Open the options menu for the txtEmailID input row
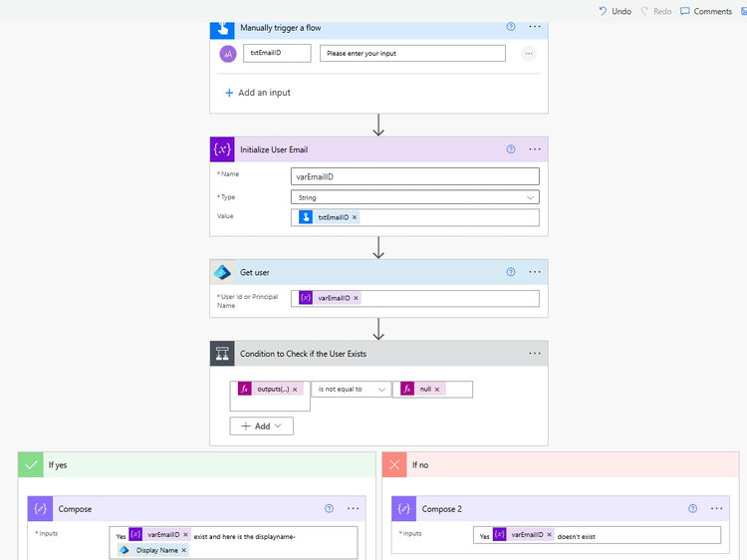The width and height of the screenshot is (747, 560). (528, 54)
